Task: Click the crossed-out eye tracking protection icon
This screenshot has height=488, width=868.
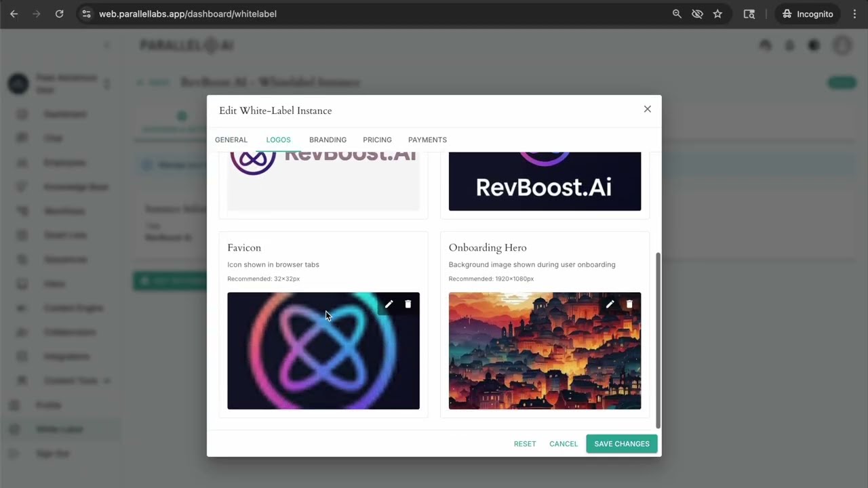Action: click(x=697, y=14)
